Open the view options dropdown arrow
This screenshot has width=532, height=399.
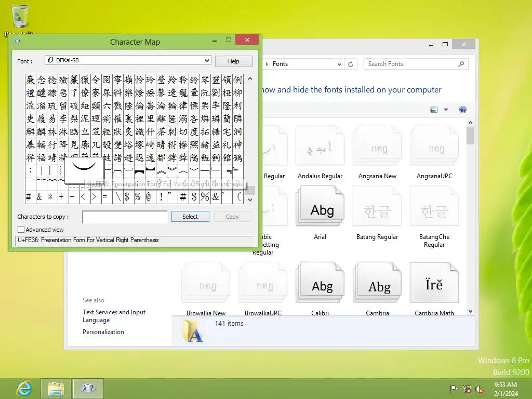pyautogui.click(x=446, y=110)
